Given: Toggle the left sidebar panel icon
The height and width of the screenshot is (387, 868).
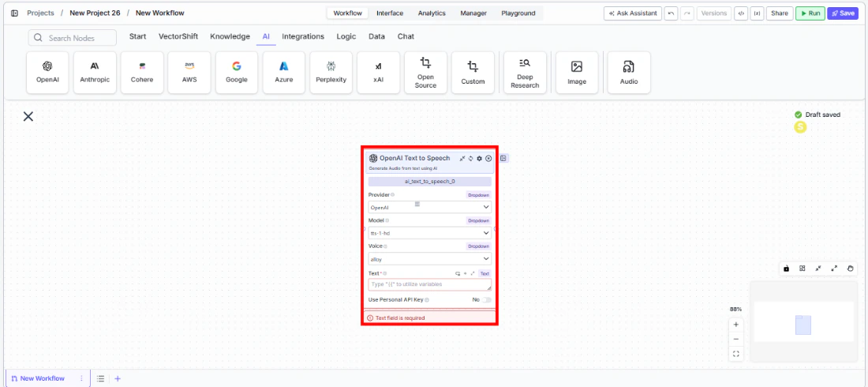Looking at the screenshot, I should click(14, 13).
